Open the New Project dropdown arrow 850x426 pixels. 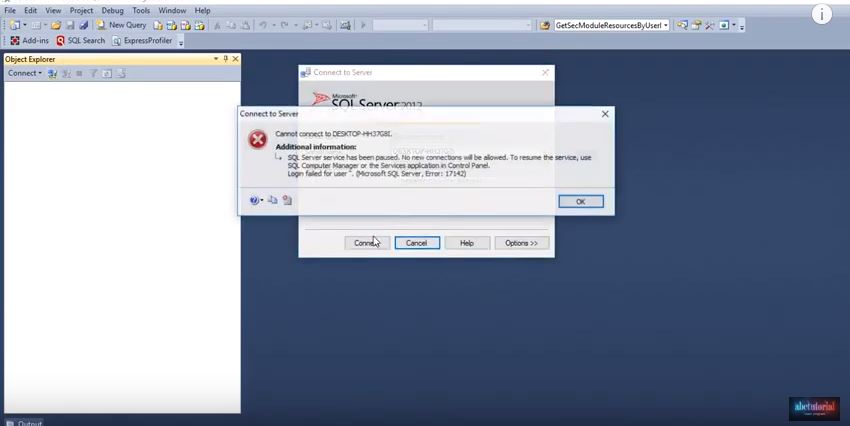[25, 25]
